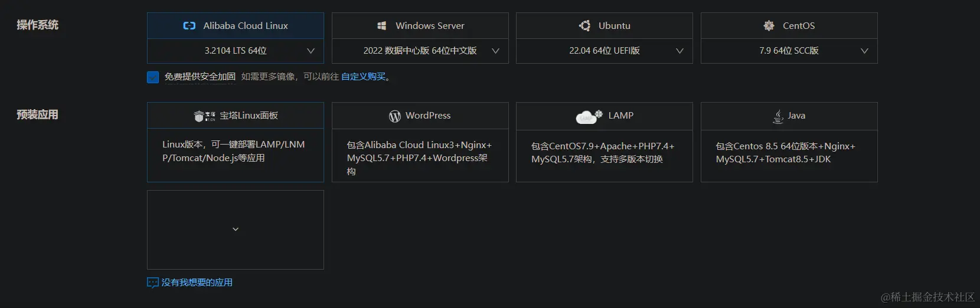Click the Java coffee cup icon
The height and width of the screenshot is (308, 980).
coord(778,116)
